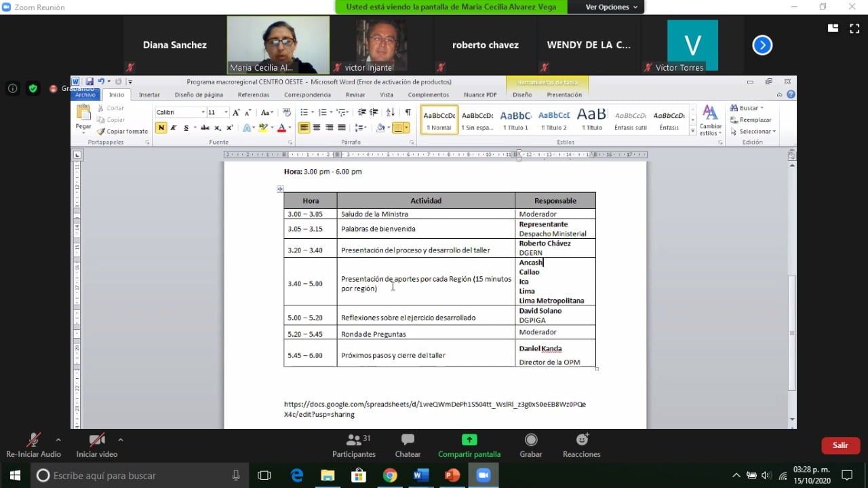
Task: Unmute with Re-Iniciar Audio microphone
Action: [33, 440]
